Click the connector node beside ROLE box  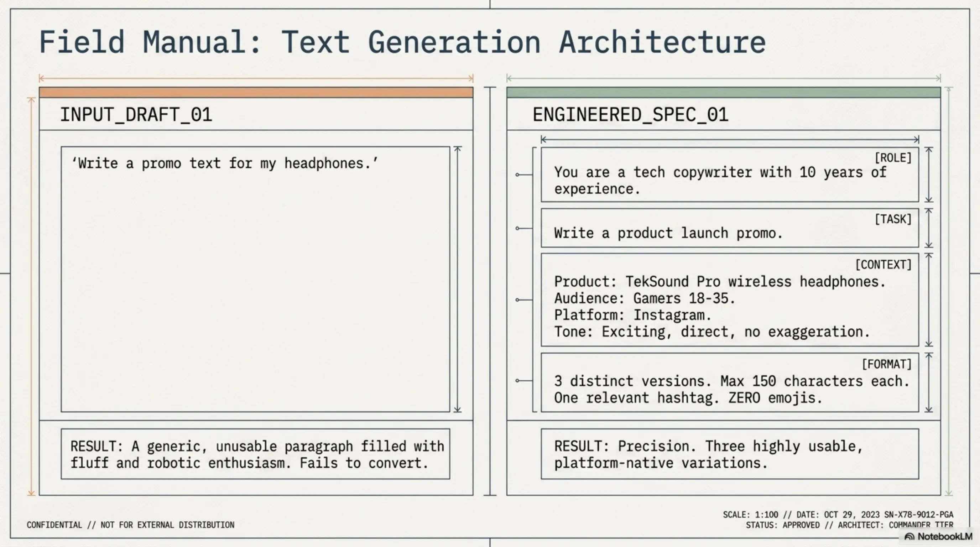point(517,174)
